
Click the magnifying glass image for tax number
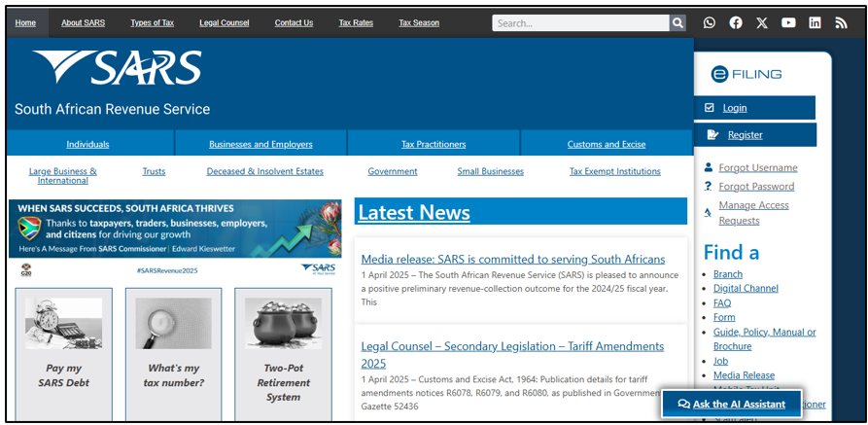click(x=173, y=324)
